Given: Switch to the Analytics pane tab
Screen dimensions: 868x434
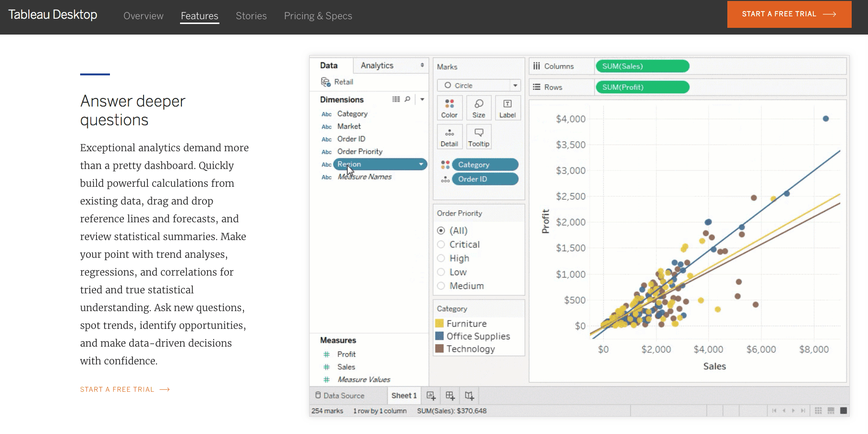Looking at the screenshot, I should tap(377, 65).
